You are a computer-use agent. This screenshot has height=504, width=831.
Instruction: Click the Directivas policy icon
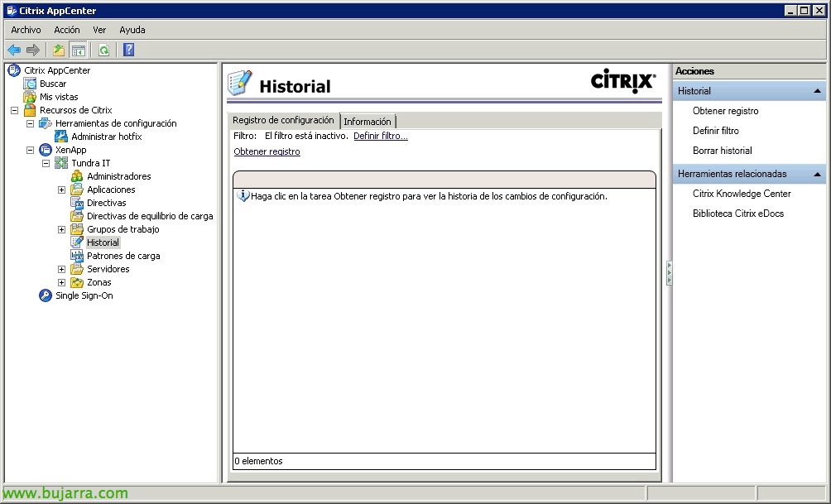click(77, 203)
